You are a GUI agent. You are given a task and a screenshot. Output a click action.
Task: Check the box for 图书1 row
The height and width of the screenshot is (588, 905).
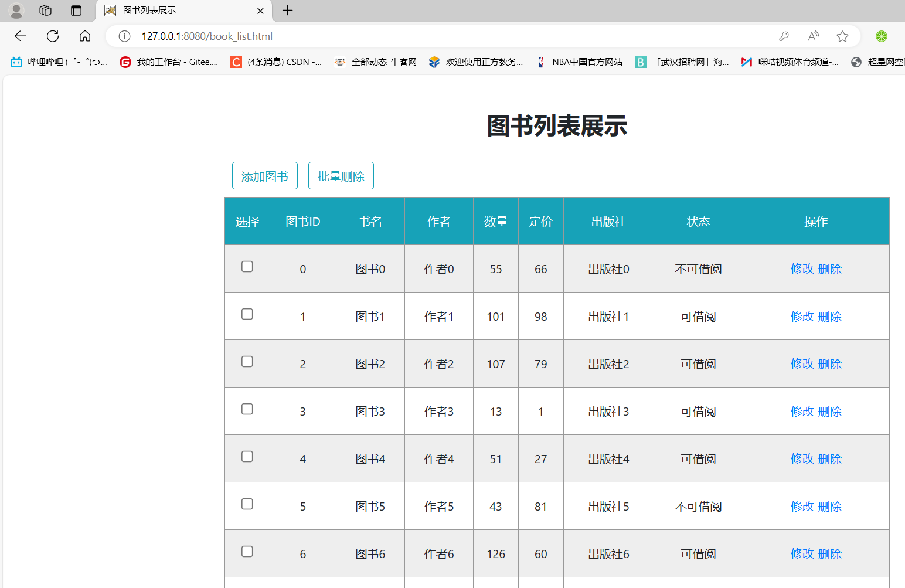tap(247, 314)
